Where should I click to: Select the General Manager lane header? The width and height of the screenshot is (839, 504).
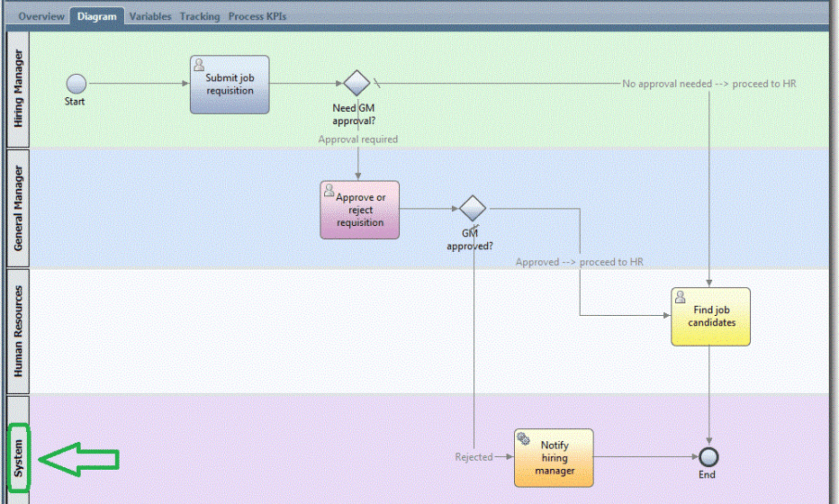coord(19,208)
